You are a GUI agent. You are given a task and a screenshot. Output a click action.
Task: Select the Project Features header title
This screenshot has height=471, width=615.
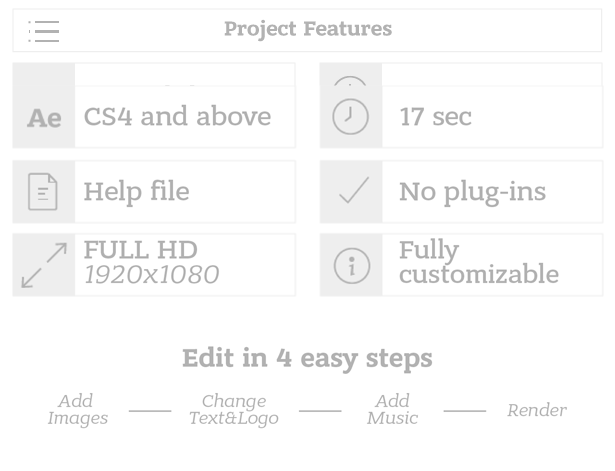(x=308, y=29)
